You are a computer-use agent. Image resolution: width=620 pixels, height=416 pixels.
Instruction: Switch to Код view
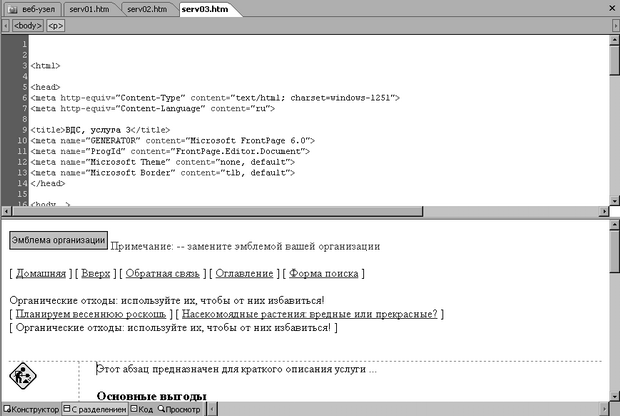pos(141,409)
